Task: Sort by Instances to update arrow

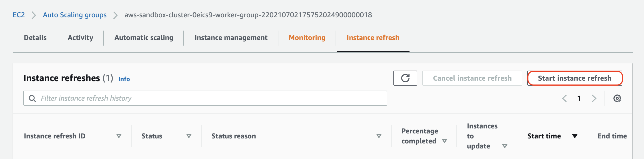Action: coord(505,146)
